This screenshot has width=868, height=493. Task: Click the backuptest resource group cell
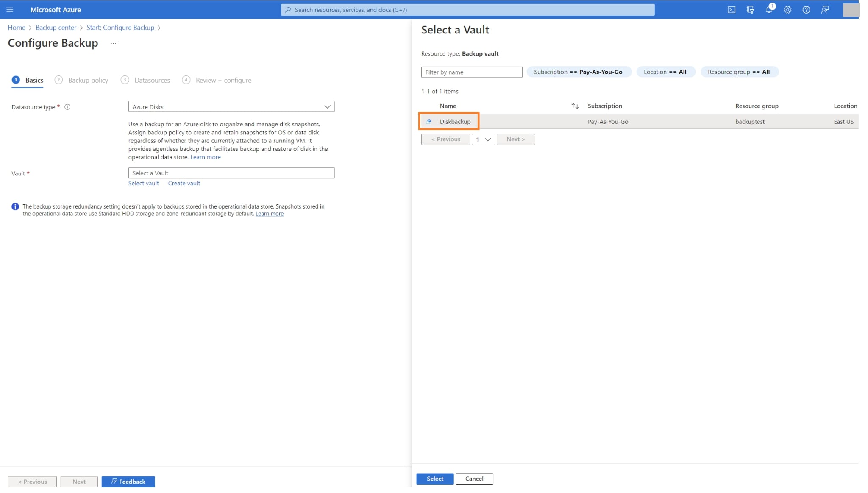(750, 122)
